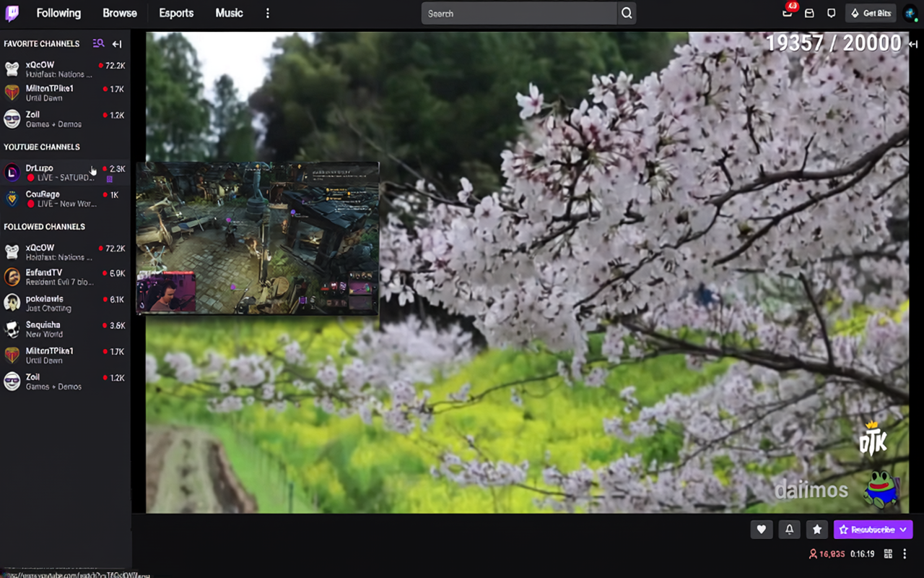Select pokelawls Just Chatting channel
Screen dimensions: 924x578
coord(65,303)
